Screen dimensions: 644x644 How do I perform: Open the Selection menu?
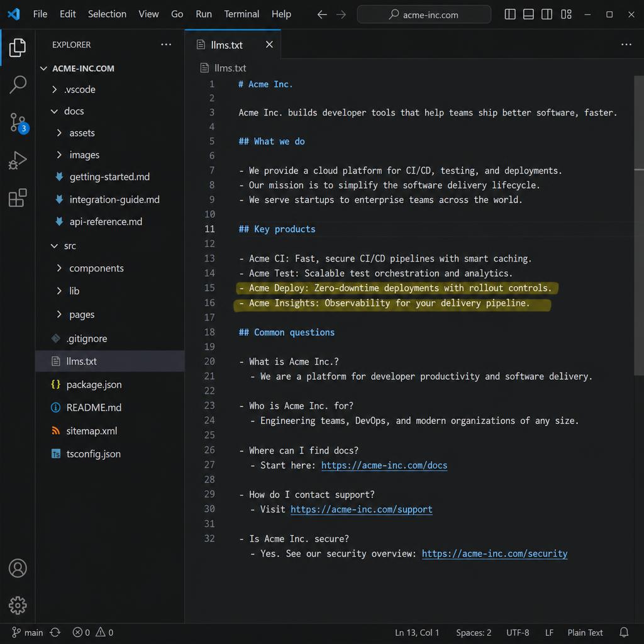click(x=107, y=14)
